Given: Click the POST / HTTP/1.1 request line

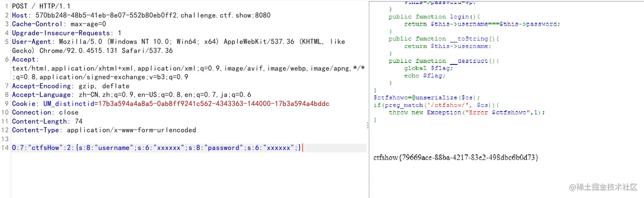Looking at the screenshot, I should click(41, 6).
